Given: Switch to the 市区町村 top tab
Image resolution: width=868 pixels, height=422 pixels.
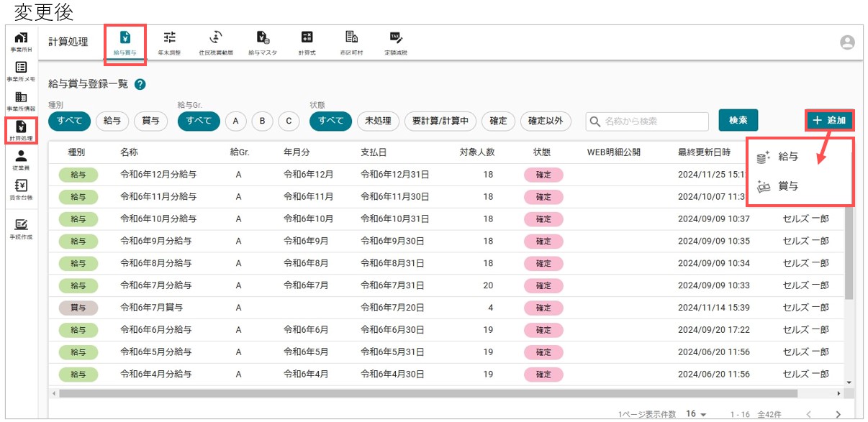Looking at the screenshot, I should click(351, 42).
